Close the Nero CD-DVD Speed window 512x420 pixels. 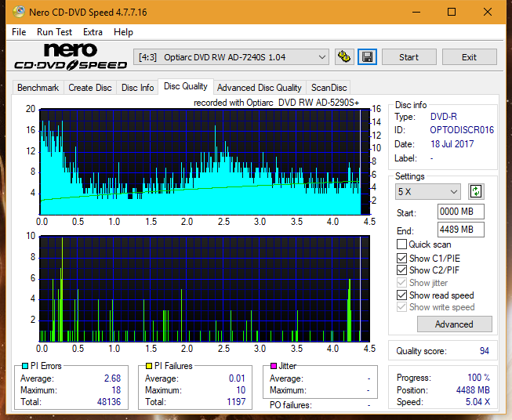coord(488,12)
